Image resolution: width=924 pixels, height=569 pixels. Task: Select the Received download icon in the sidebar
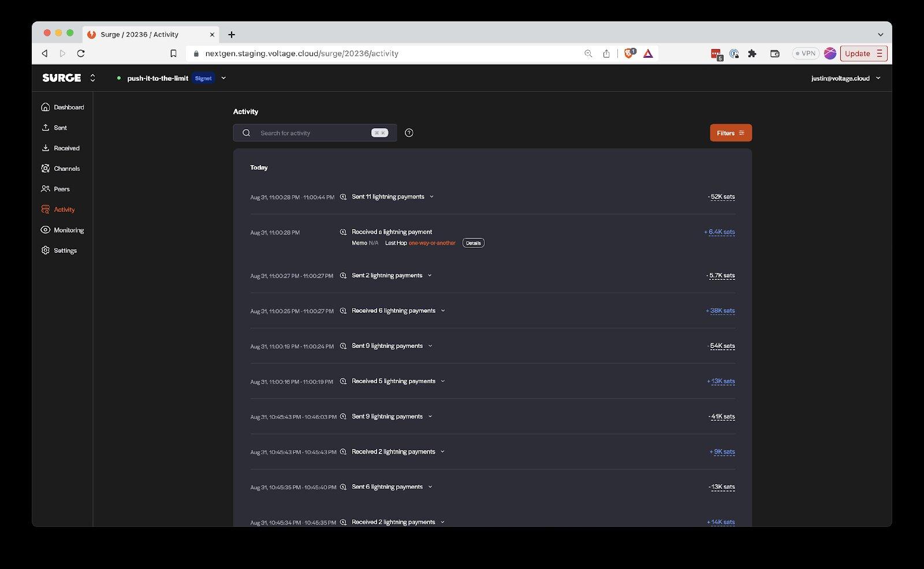pyautogui.click(x=45, y=148)
